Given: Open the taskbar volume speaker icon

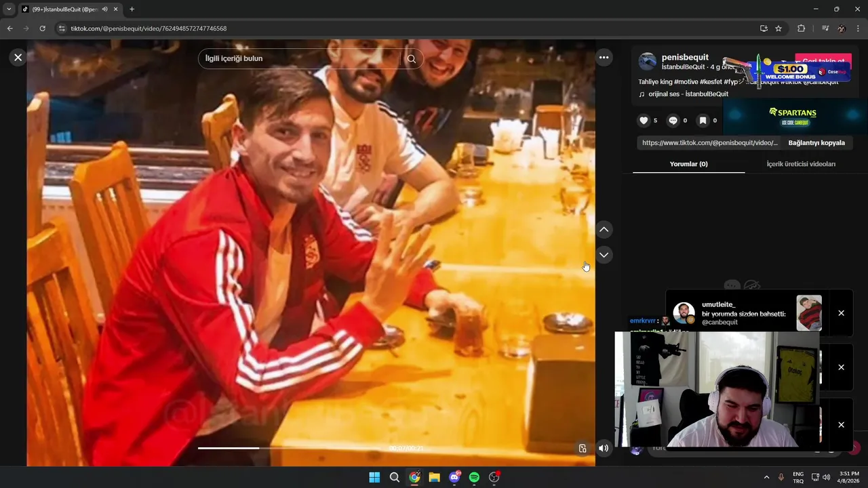Looking at the screenshot, I should coord(826,477).
